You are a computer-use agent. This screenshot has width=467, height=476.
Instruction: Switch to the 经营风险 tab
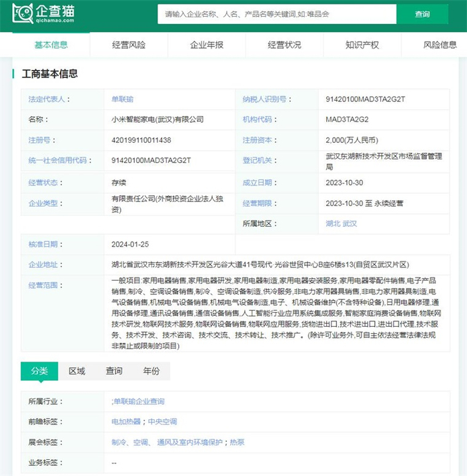(129, 45)
